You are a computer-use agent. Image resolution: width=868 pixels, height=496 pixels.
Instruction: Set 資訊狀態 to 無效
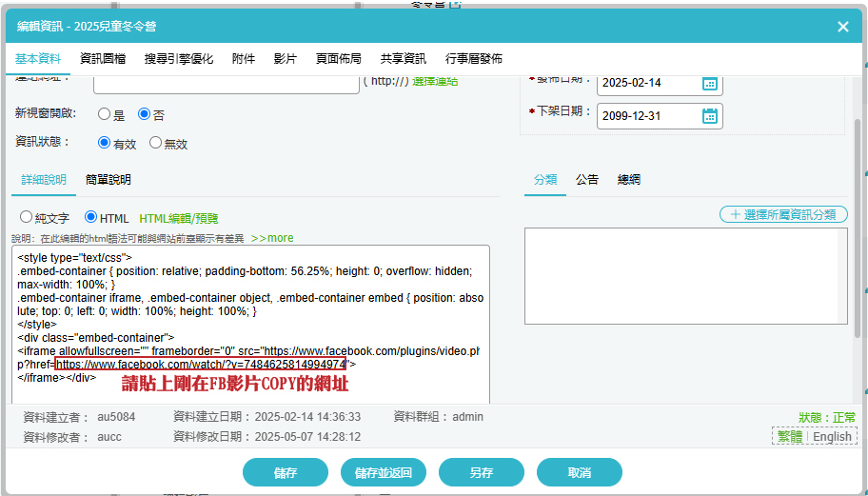click(x=155, y=143)
